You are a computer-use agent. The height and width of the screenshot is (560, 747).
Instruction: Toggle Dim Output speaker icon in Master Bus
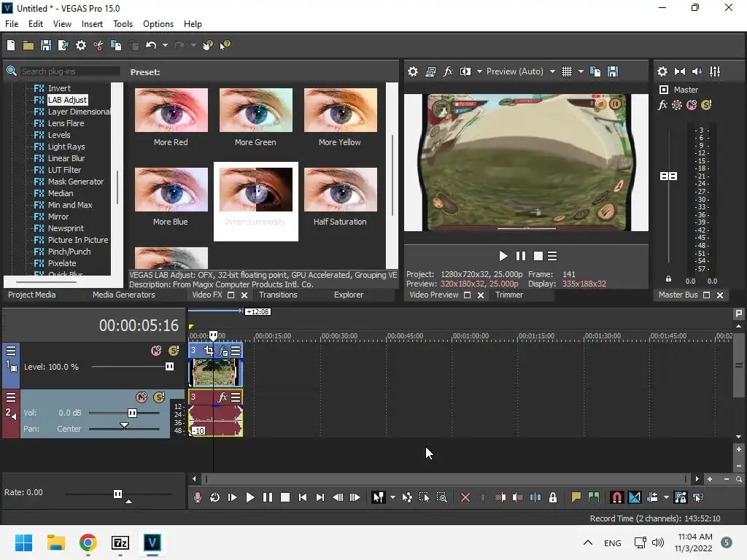click(x=697, y=71)
